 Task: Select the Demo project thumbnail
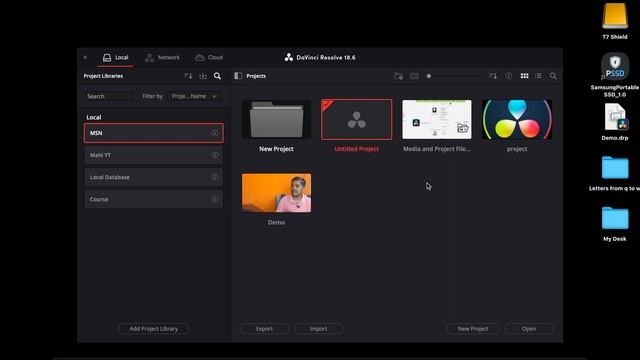tap(276, 193)
